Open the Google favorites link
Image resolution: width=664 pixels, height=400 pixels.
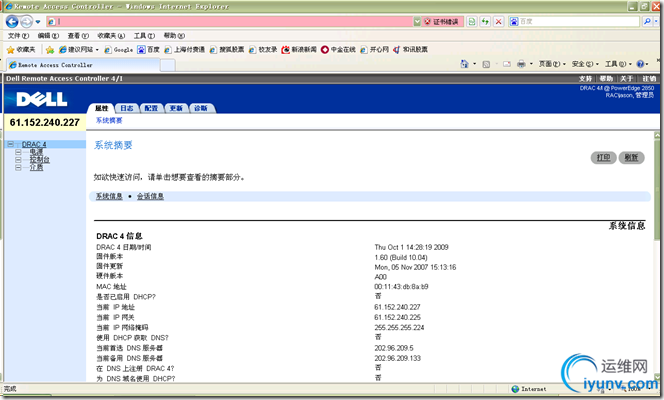click(119, 50)
